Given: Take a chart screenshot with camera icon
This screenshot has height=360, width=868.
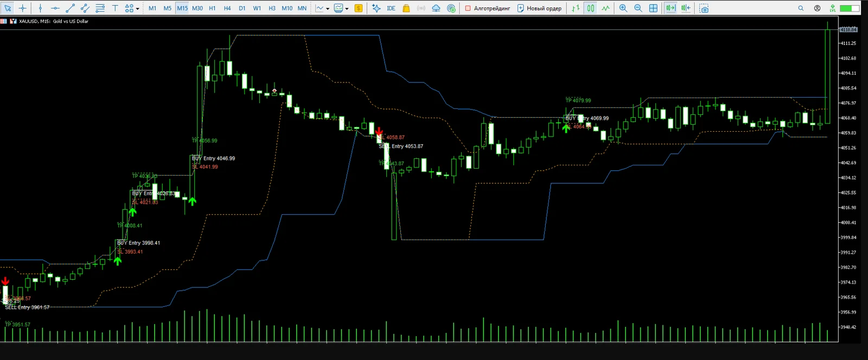Looking at the screenshot, I should click(704, 8).
